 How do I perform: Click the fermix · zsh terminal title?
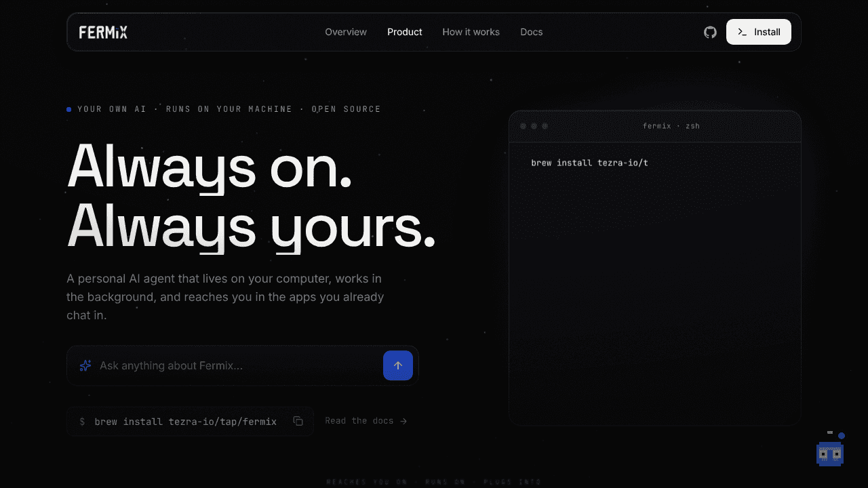click(671, 126)
